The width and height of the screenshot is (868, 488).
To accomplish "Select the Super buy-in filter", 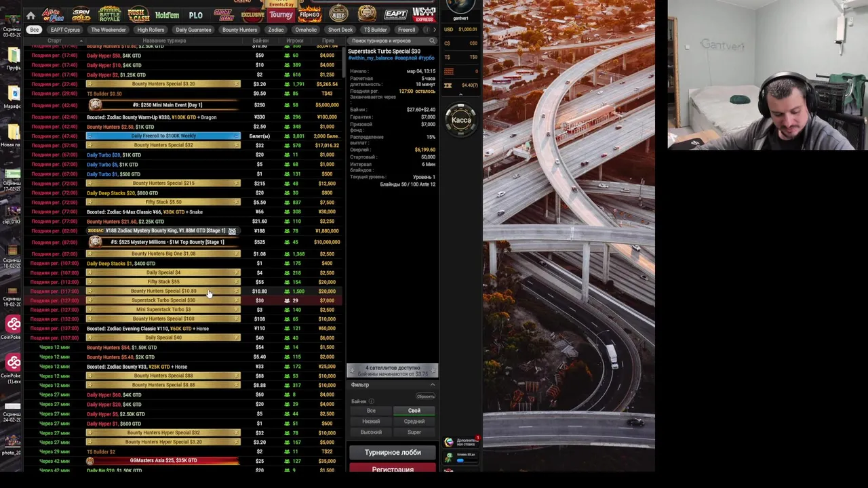I will [x=414, y=432].
